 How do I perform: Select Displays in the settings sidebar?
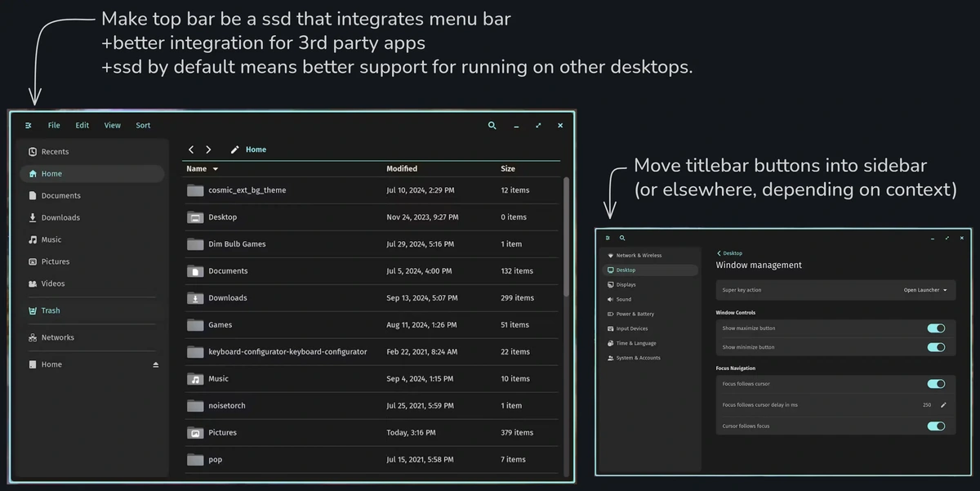pos(626,285)
